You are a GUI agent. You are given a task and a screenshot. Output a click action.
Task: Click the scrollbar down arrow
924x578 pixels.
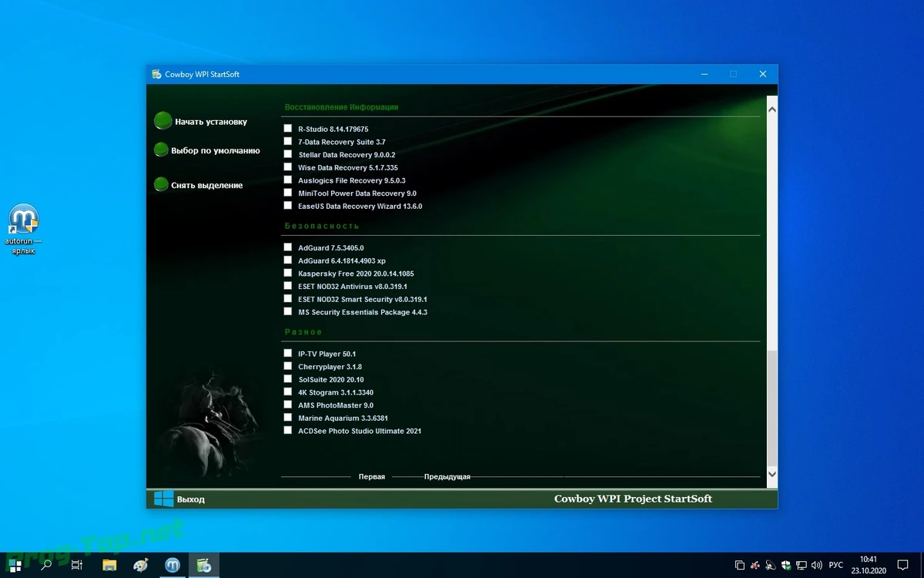tap(772, 475)
